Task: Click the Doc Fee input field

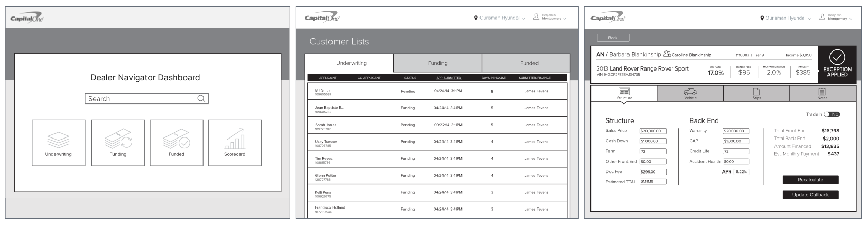Action: 653,172
